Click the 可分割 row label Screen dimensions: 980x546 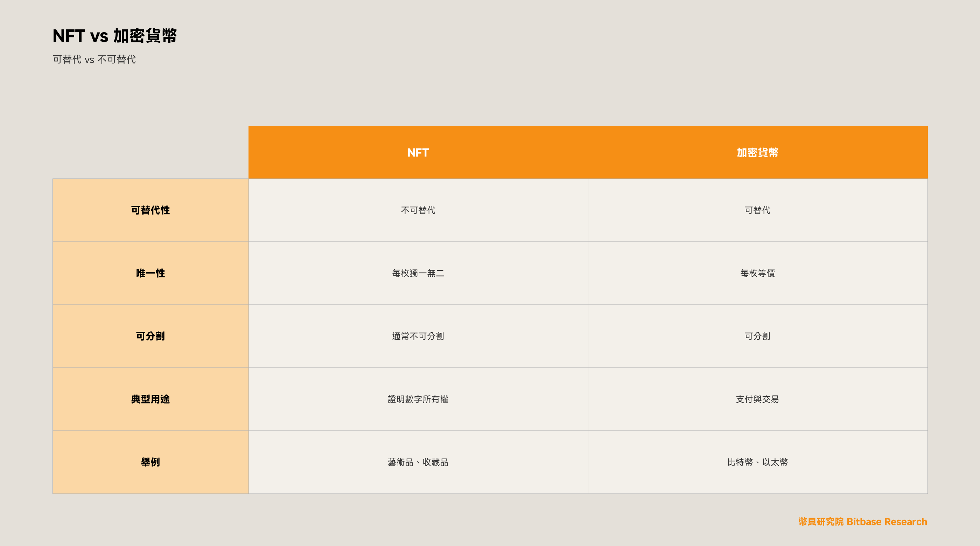click(150, 336)
